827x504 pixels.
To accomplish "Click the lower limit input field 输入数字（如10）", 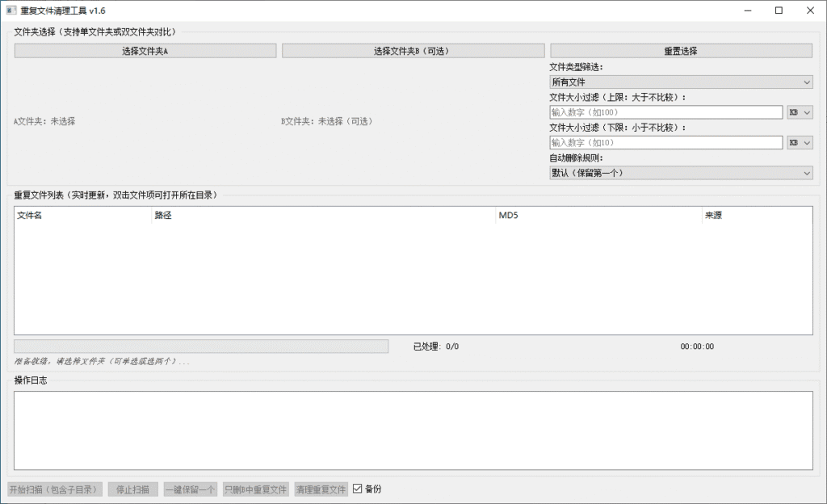I will (x=666, y=142).
